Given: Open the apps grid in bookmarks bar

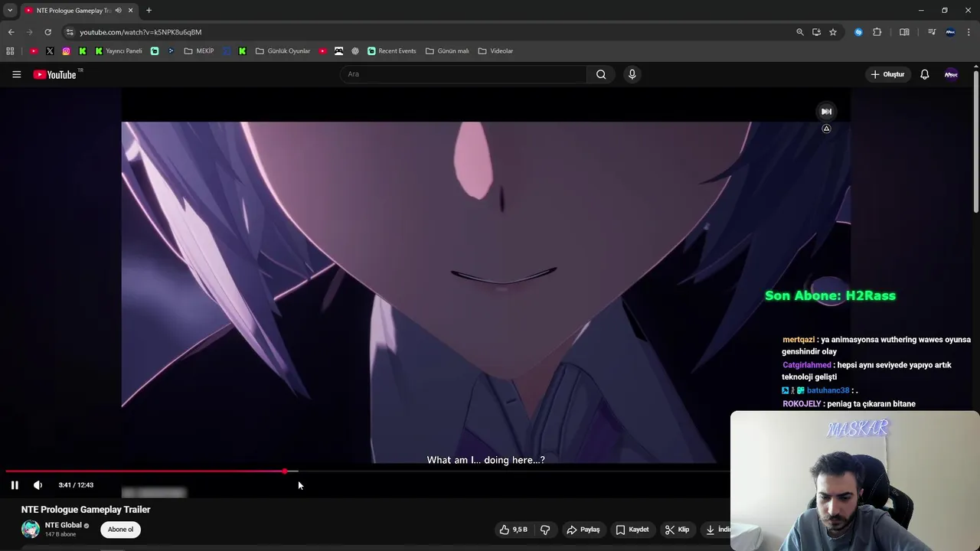Looking at the screenshot, I should (10, 51).
